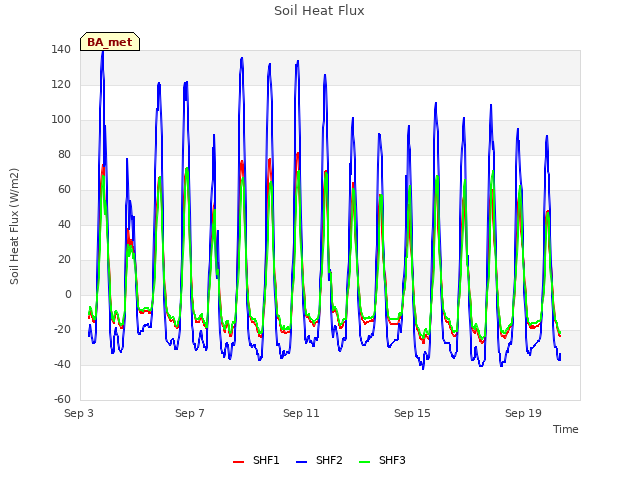Click the Sep 15 x-axis tick label

(412, 413)
